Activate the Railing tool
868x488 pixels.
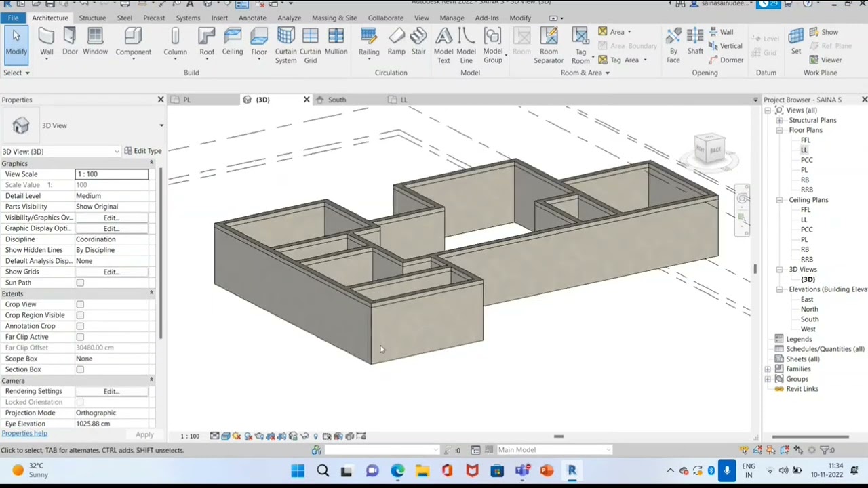(x=369, y=41)
